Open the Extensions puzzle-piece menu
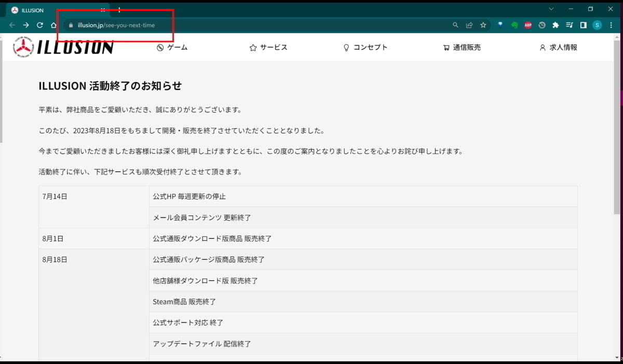 556,25
